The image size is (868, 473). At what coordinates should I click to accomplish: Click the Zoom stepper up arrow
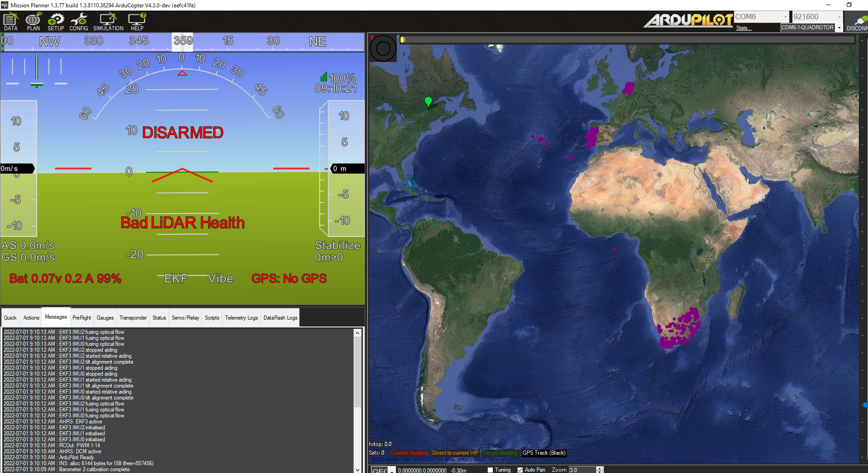pos(599,468)
